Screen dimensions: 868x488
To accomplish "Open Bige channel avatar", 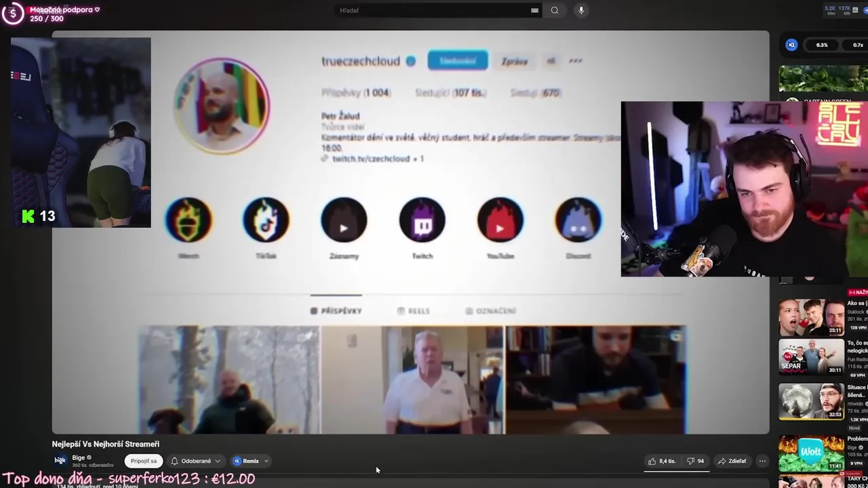I will pyautogui.click(x=60, y=460).
